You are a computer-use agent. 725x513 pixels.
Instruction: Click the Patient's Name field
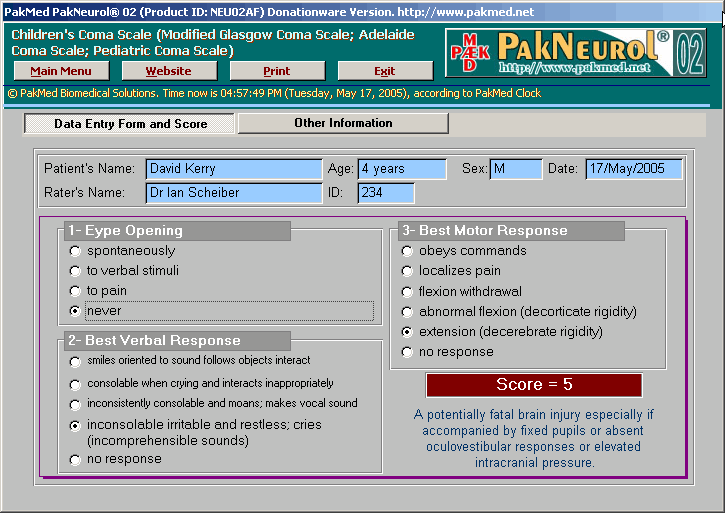[234, 169]
